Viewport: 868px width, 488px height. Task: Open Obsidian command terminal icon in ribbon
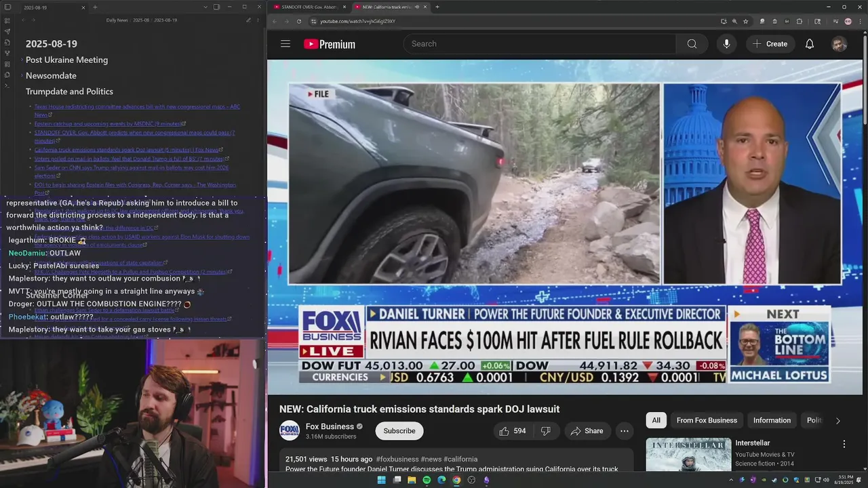coord(7,85)
